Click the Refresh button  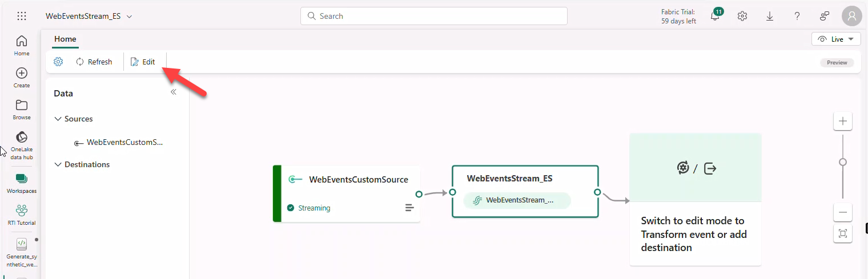tap(94, 62)
